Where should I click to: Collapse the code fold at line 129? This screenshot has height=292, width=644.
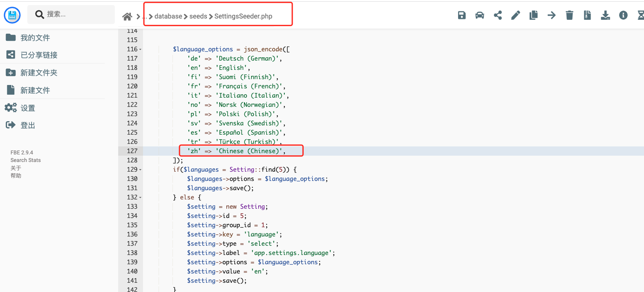(140, 170)
